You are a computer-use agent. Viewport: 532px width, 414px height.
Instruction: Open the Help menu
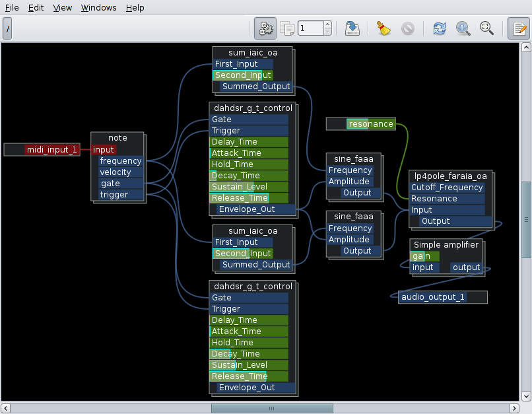pos(135,8)
